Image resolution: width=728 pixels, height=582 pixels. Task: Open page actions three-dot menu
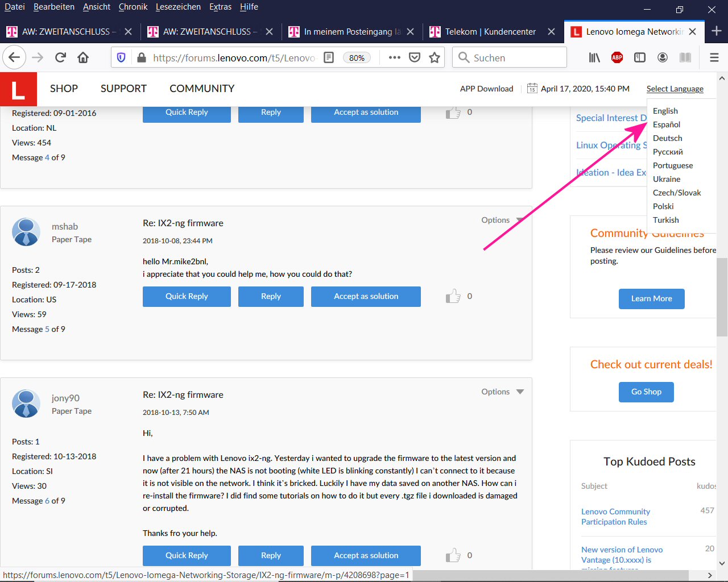tap(394, 57)
